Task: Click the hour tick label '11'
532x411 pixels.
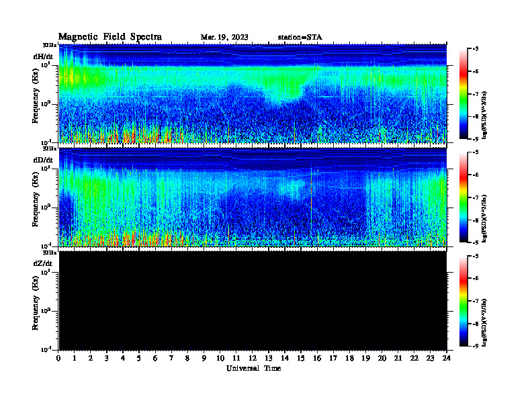Action: point(236,358)
